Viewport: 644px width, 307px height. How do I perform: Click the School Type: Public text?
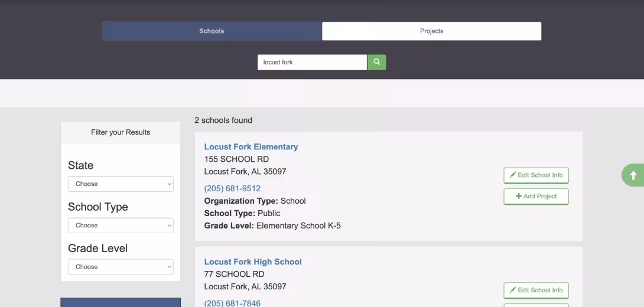pos(242,213)
